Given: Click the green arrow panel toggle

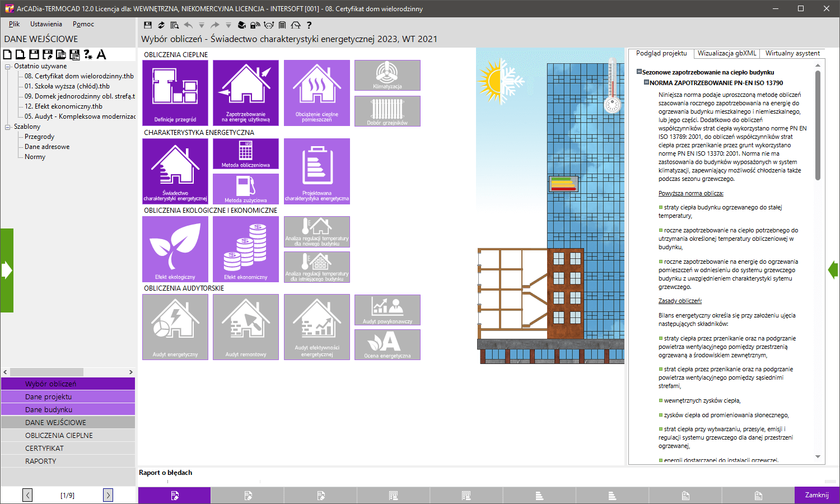Looking at the screenshot, I should (x=7, y=269).
